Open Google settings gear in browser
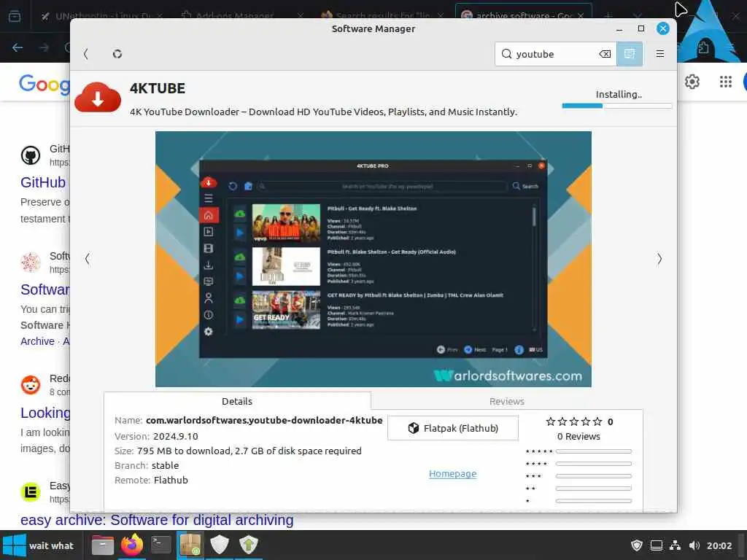The image size is (747, 560). 692,82
